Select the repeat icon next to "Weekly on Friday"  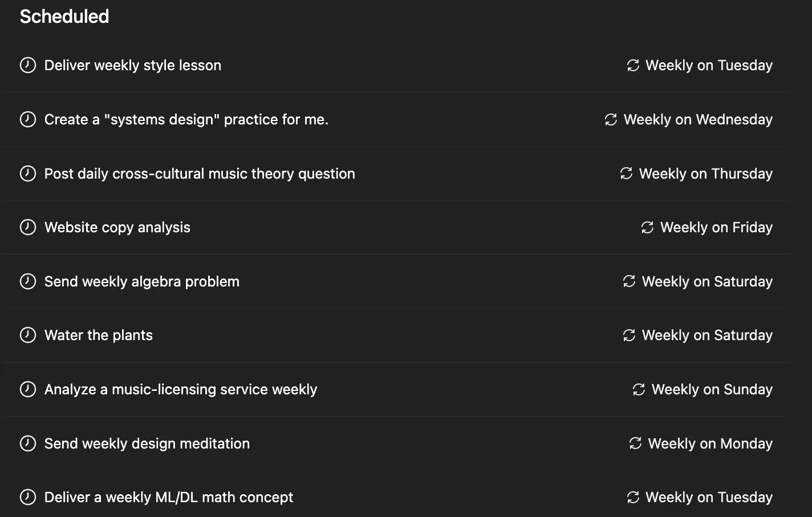tap(647, 228)
